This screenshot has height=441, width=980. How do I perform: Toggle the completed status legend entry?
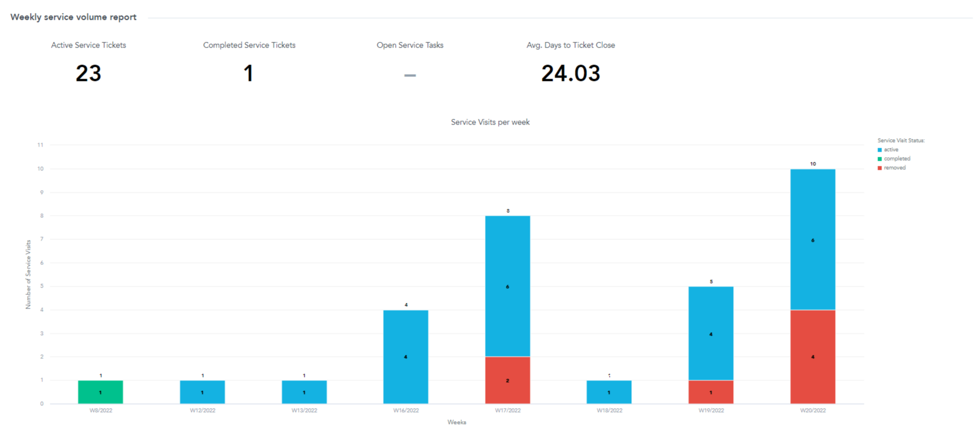(x=893, y=159)
